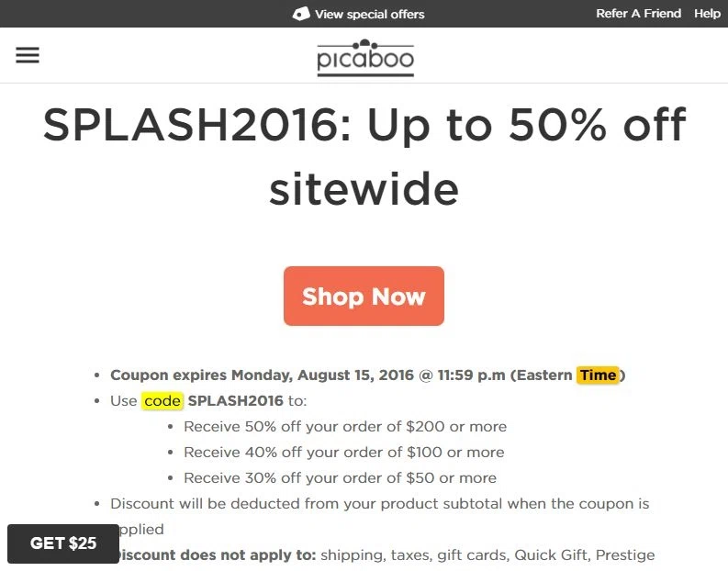Click the tag icon beside View special offers

coord(301,14)
